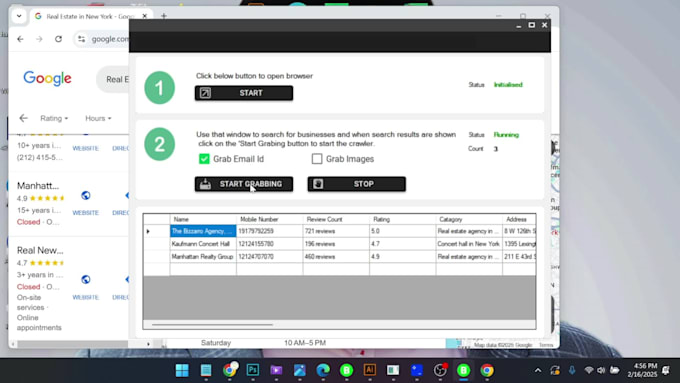
Task: Click mobile number 19179792259 cell
Action: click(x=269, y=231)
